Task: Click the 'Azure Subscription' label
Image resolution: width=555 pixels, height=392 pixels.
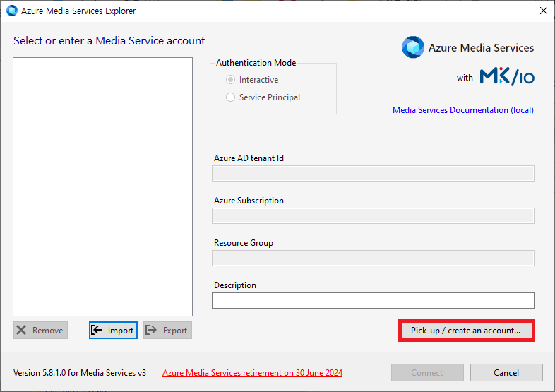Action: tap(249, 201)
